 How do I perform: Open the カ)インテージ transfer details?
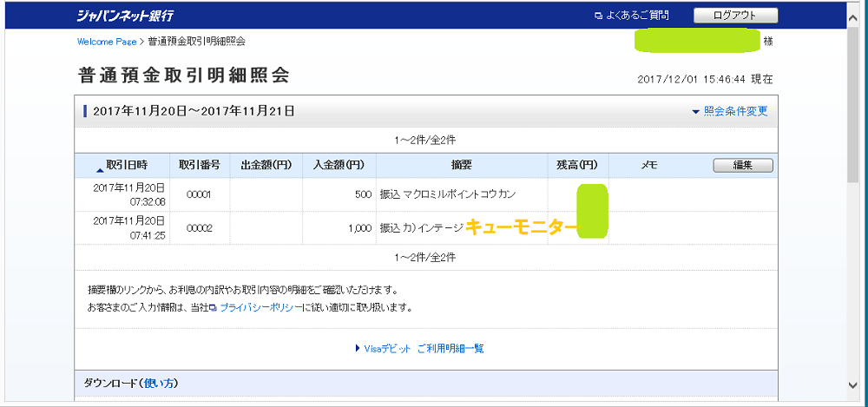[421, 228]
